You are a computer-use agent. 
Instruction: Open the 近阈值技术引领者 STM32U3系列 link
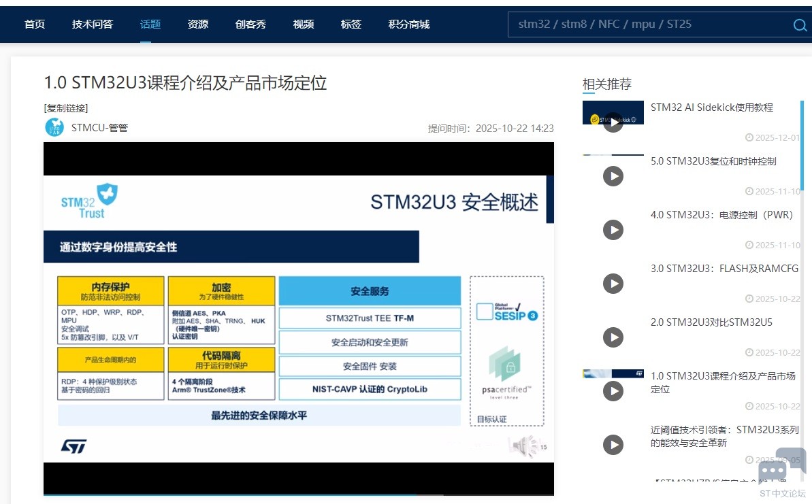724,436
